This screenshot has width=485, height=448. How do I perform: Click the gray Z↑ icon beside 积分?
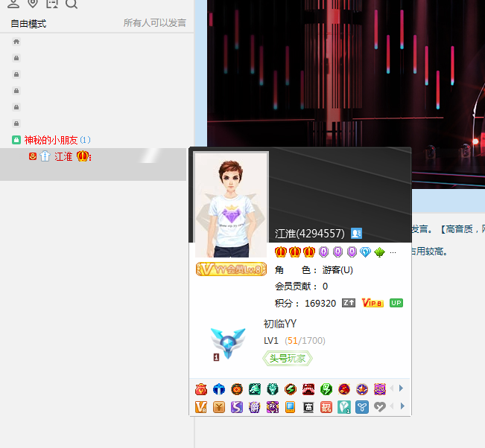click(349, 303)
